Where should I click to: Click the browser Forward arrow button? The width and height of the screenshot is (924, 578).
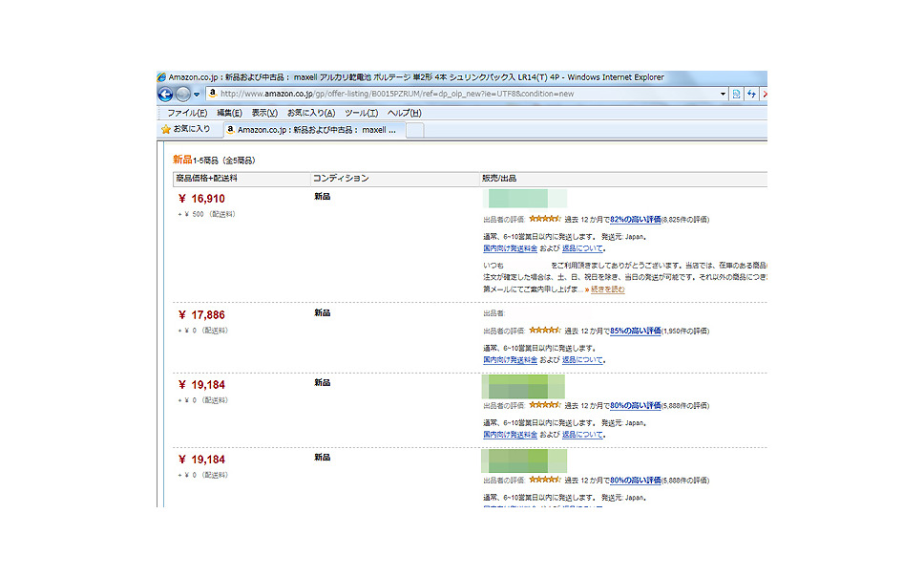183,94
